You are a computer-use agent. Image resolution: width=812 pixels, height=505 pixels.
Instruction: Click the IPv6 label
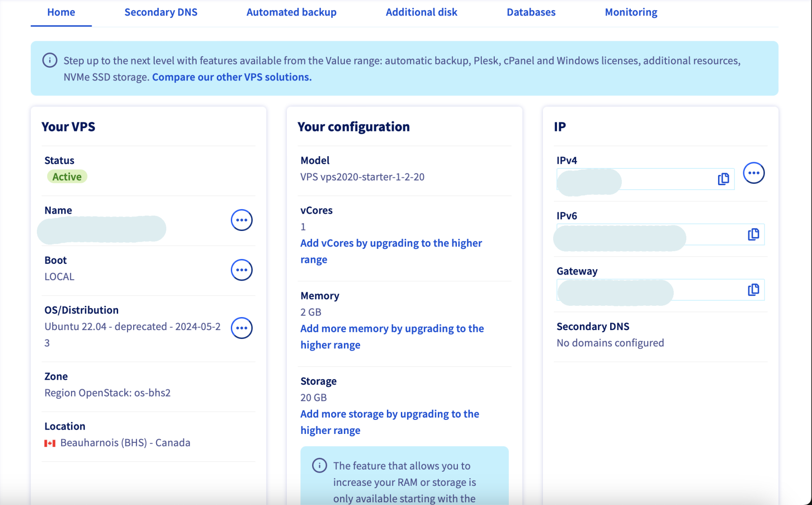click(567, 216)
